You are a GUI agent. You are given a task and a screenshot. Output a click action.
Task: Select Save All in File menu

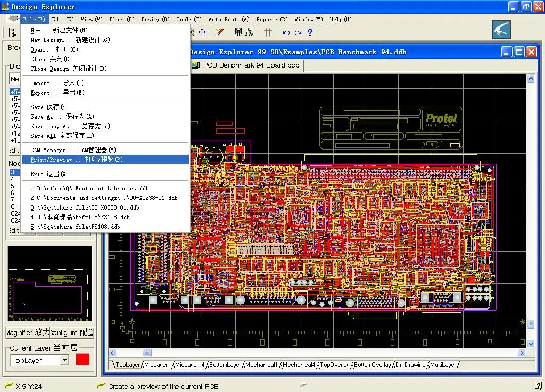tap(105, 136)
